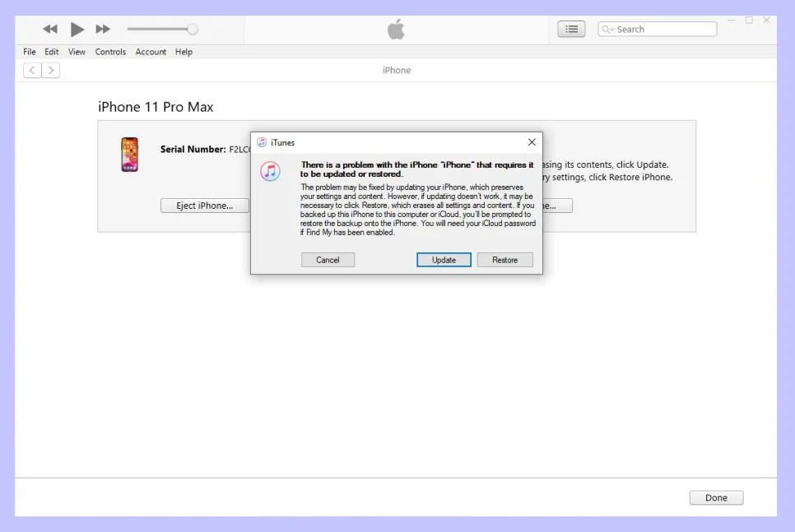Open the File menu
This screenshot has width=795, height=532.
coord(30,52)
